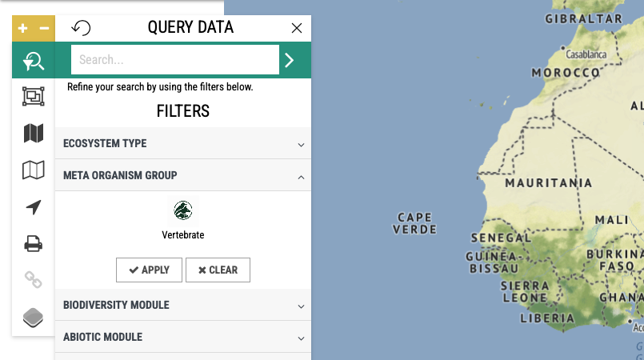Click the Cape Verde label on map
Screen dimensions: 644x360
414,223
